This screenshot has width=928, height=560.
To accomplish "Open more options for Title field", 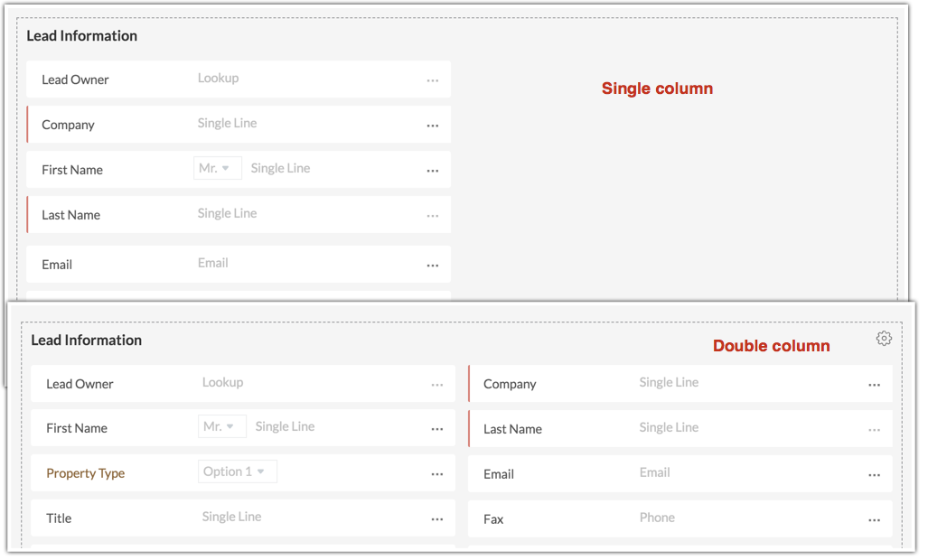I will pyautogui.click(x=437, y=519).
